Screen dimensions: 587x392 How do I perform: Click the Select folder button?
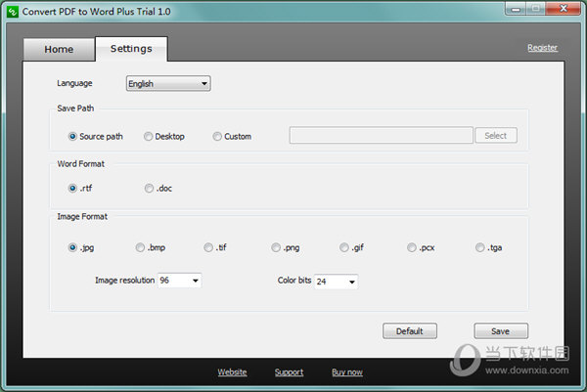click(496, 136)
